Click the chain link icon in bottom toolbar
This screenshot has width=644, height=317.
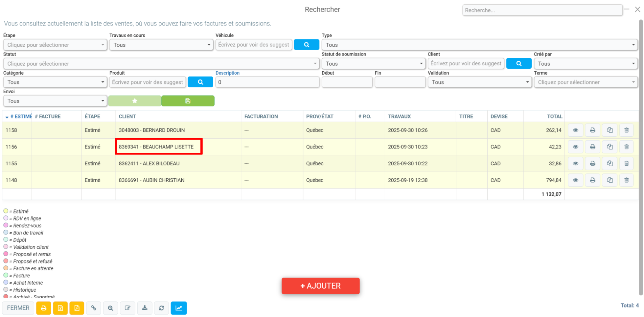(94, 308)
